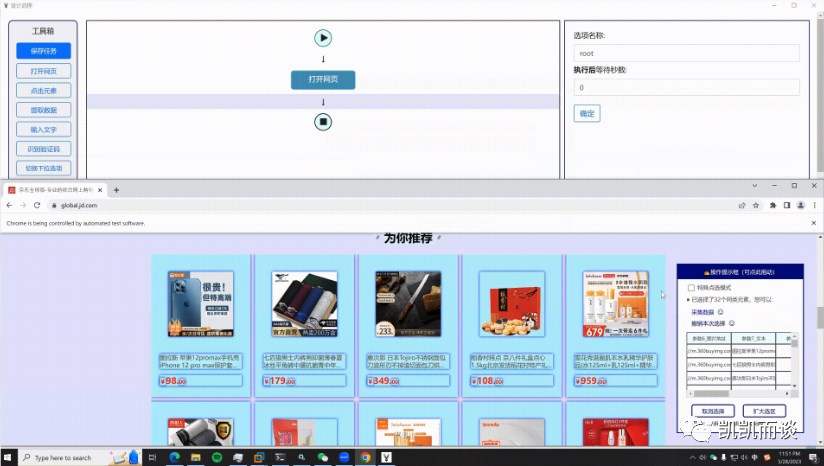Open Chrome extensions puzzle icon
The width and height of the screenshot is (824, 466).
[773, 205]
